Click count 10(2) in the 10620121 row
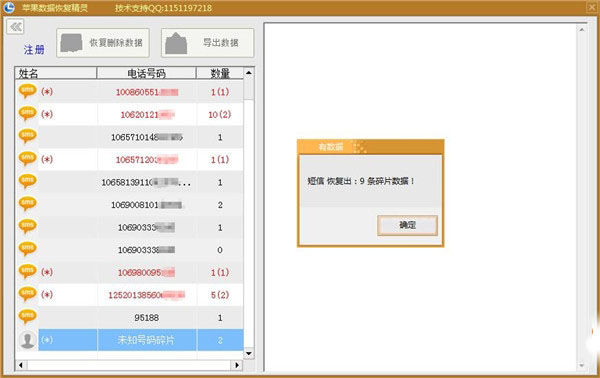600x378 pixels. point(220,115)
